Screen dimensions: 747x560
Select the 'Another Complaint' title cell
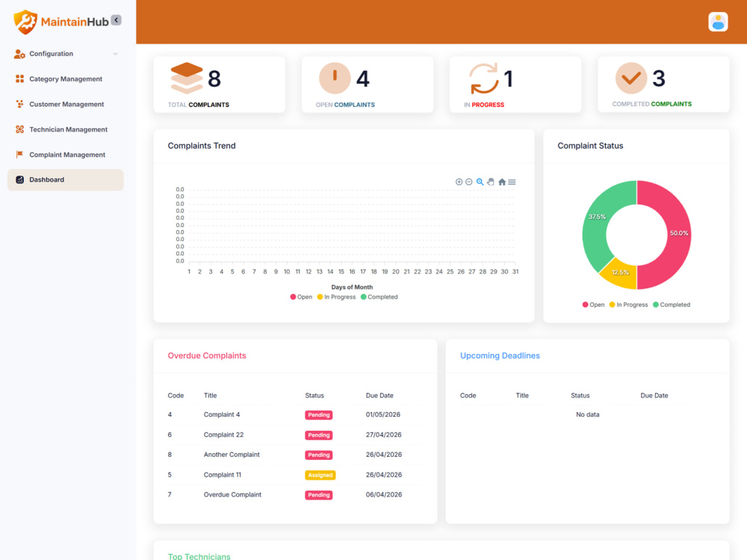point(232,455)
